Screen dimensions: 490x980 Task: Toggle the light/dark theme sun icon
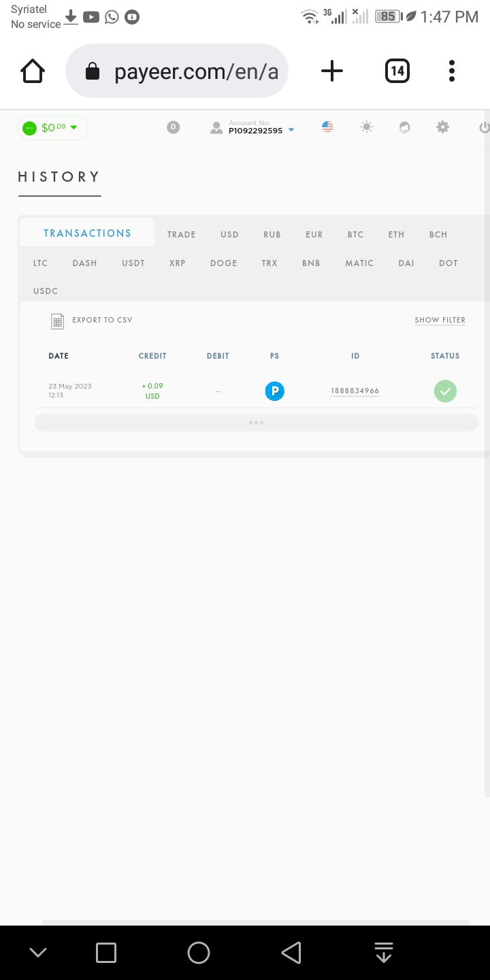[x=367, y=127]
